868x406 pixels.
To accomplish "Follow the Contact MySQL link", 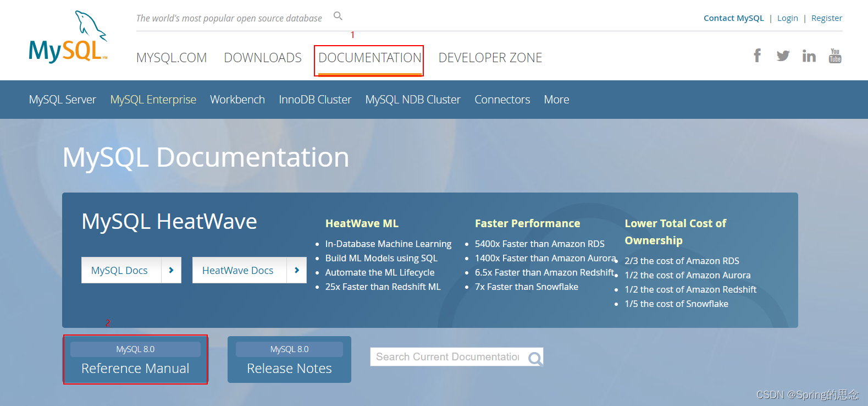I will pyautogui.click(x=734, y=18).
